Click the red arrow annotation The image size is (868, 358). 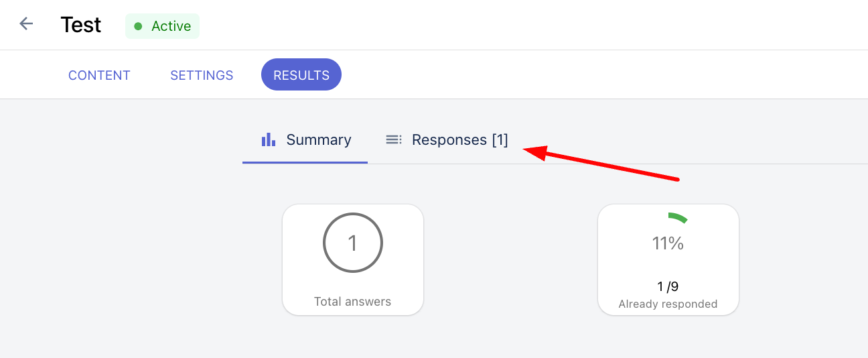pos(601,162)
